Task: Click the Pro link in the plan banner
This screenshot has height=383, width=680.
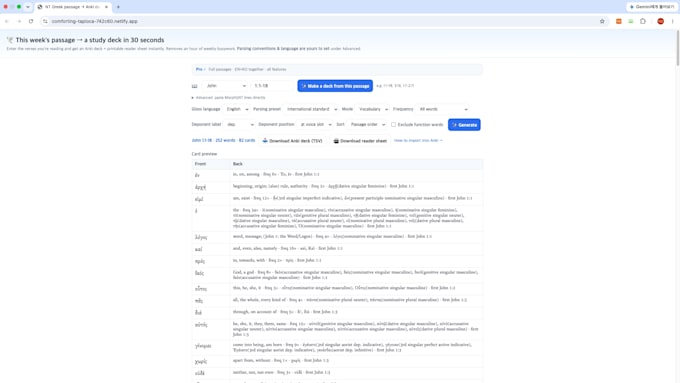Action: pos(199,69)
